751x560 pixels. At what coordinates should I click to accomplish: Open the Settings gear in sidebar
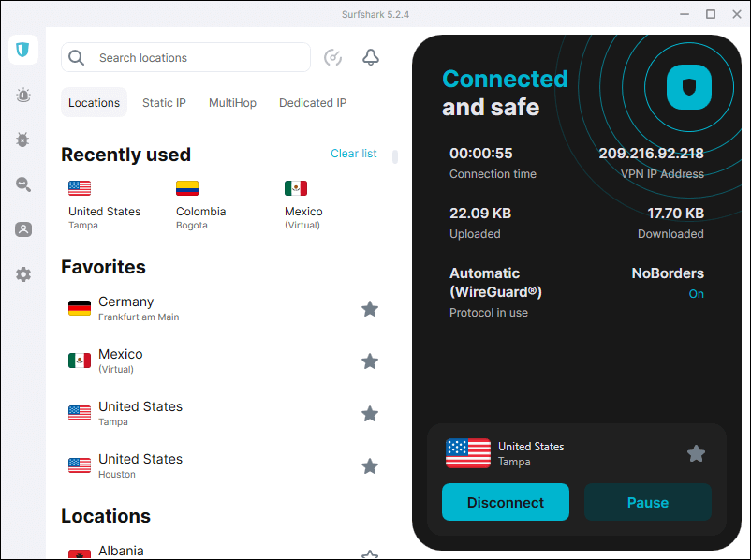click(x=23, y=274)
